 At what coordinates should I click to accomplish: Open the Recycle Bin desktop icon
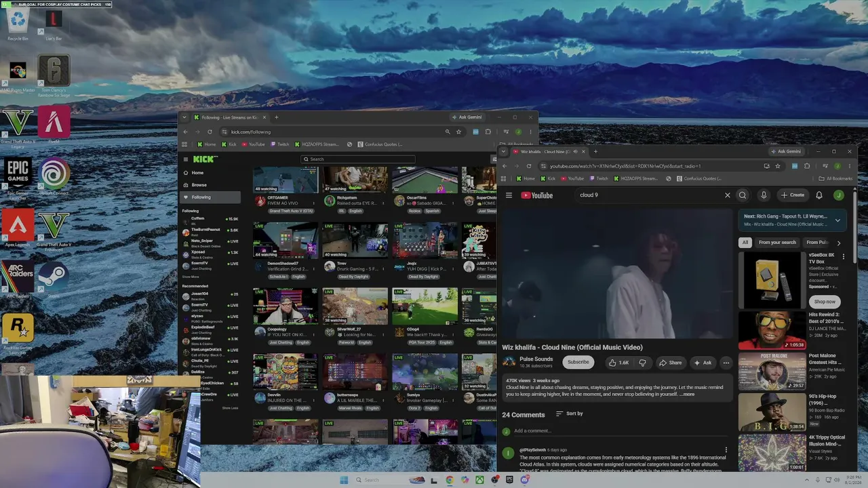18,24
